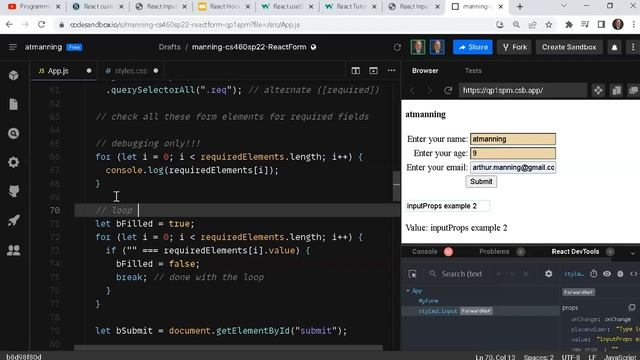Open the Console panel tab
Screen dimensions: 640x360
pos(424,252)
